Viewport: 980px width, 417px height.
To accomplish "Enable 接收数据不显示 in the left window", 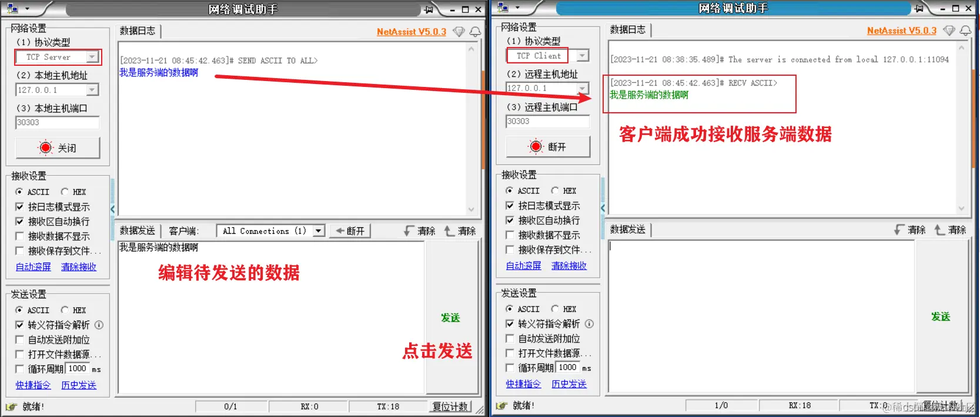I will [19, 236].
